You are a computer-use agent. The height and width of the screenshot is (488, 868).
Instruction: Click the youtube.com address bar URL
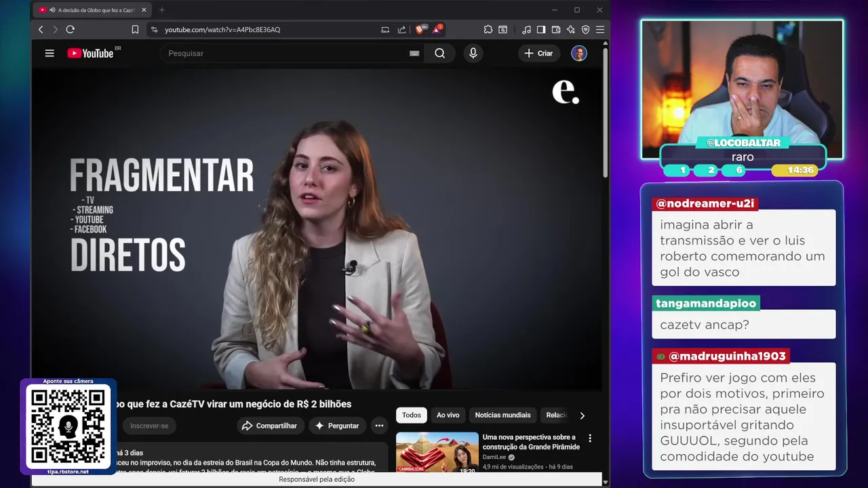point(222,29)
